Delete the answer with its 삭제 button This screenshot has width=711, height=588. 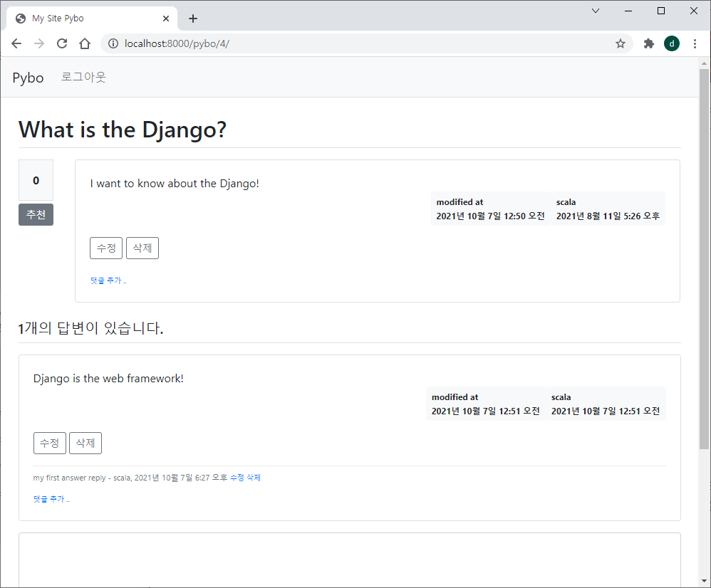85,443
